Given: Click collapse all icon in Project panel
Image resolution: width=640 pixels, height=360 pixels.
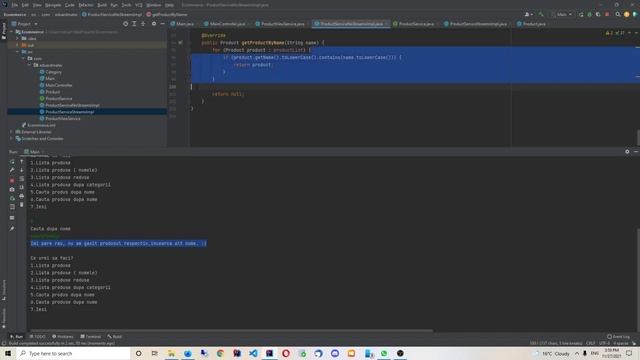Looking at the screenshot, I should 143,24.
